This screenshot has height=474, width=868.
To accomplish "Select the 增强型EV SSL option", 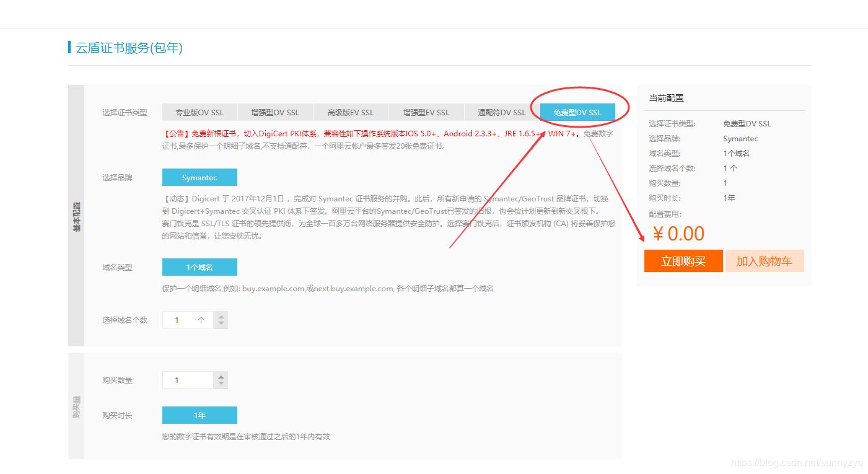I will coord(426,112).
